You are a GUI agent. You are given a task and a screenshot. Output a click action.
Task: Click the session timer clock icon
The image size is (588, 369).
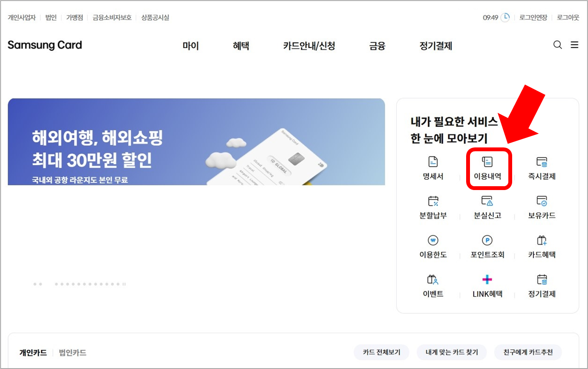pos(505,17)
